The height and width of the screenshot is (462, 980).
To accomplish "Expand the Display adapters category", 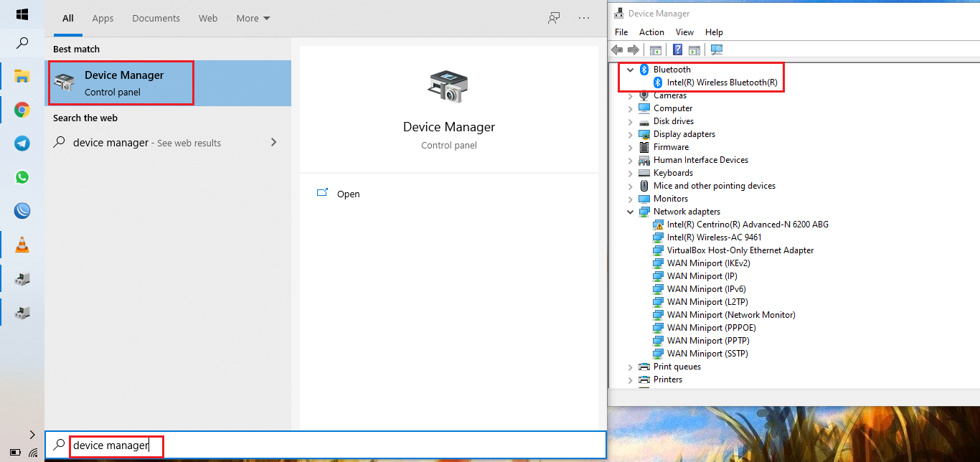I will pos(630,134).
